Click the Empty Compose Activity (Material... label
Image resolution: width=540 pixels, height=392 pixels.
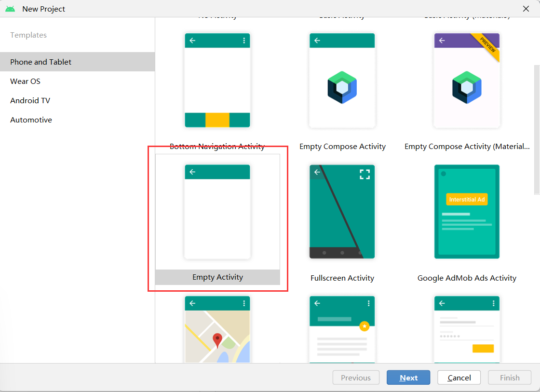467,147
